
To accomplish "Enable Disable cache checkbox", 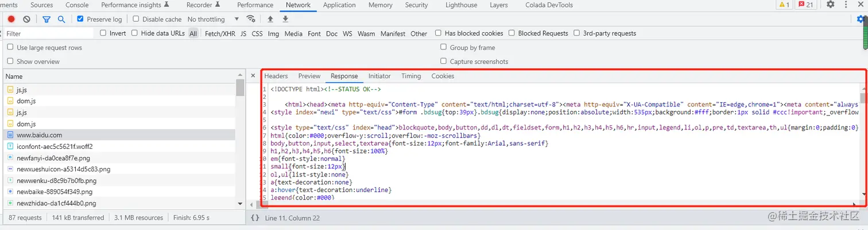I will pyautogui.click(x=136, y=19).
